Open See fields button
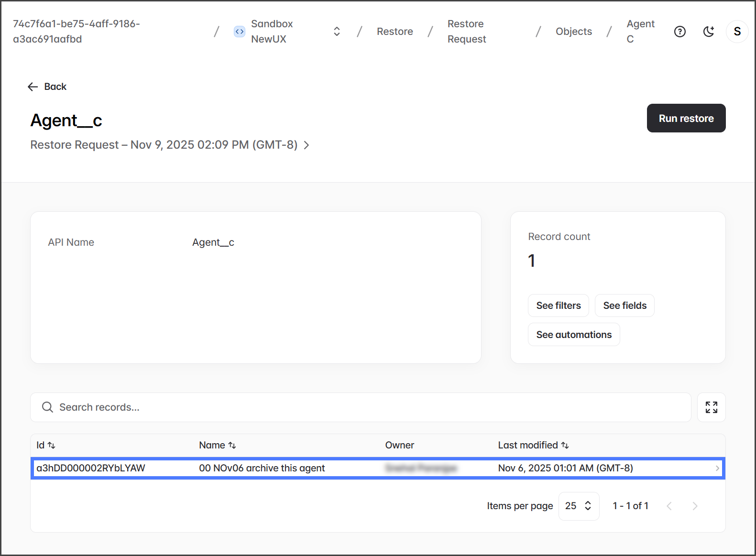 625,305
